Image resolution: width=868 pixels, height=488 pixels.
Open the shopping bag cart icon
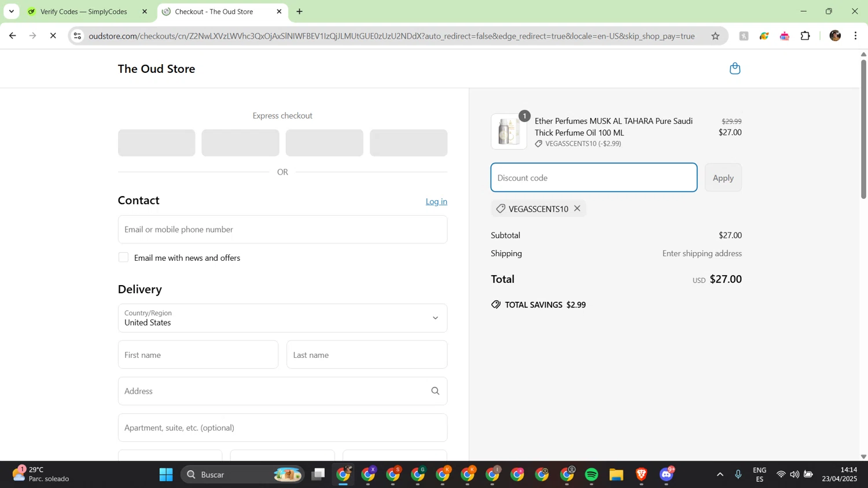pos(735,69)
